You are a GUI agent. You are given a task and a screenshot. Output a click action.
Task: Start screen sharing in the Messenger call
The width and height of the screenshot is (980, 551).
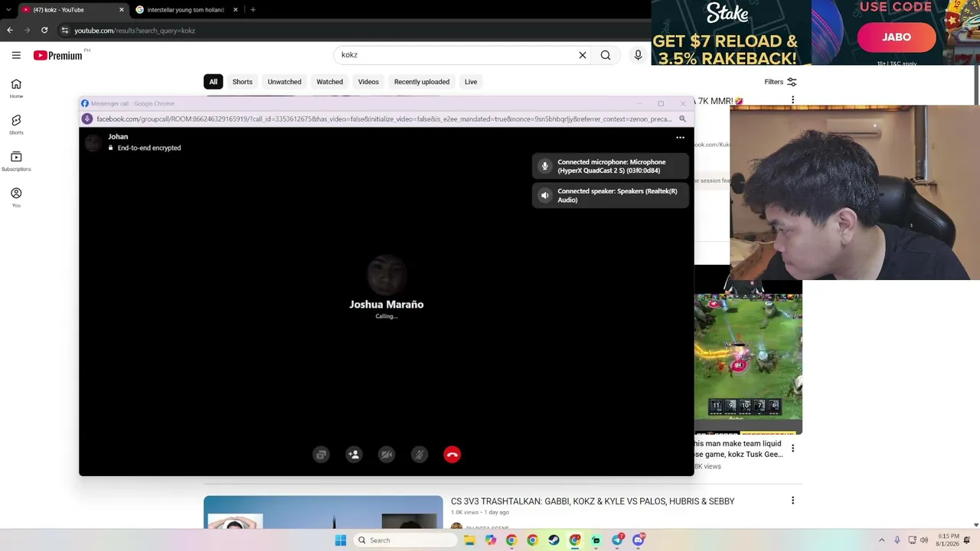click(x=321, y=455)
